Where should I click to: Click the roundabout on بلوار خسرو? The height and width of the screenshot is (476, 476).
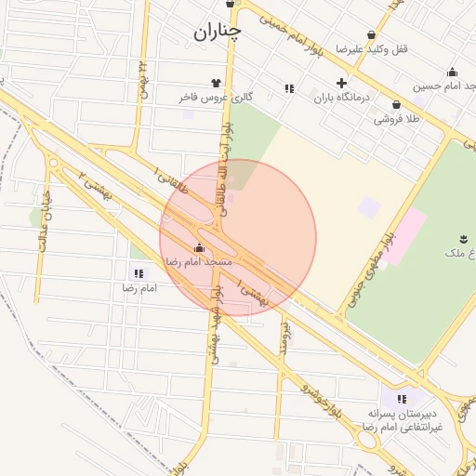click(x=367, y=440)
